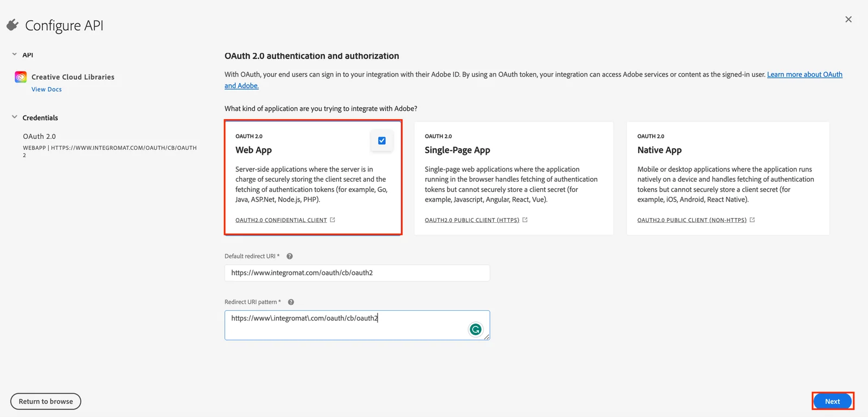The width and height of the screenshot is (868, 417).
Task: Select the Native App title
Action: pos(660,150)
